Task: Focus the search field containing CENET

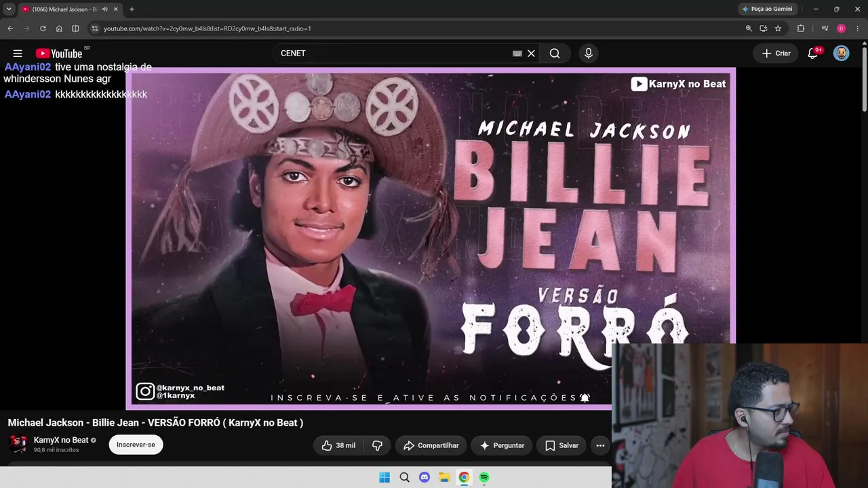Action: coord(393,54)
